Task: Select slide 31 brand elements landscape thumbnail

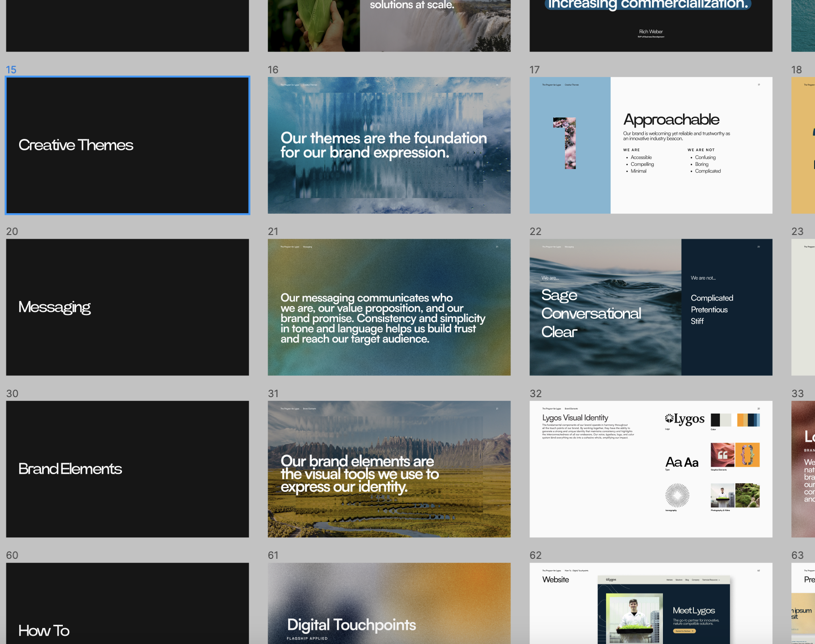Action: tap(389, 469)
